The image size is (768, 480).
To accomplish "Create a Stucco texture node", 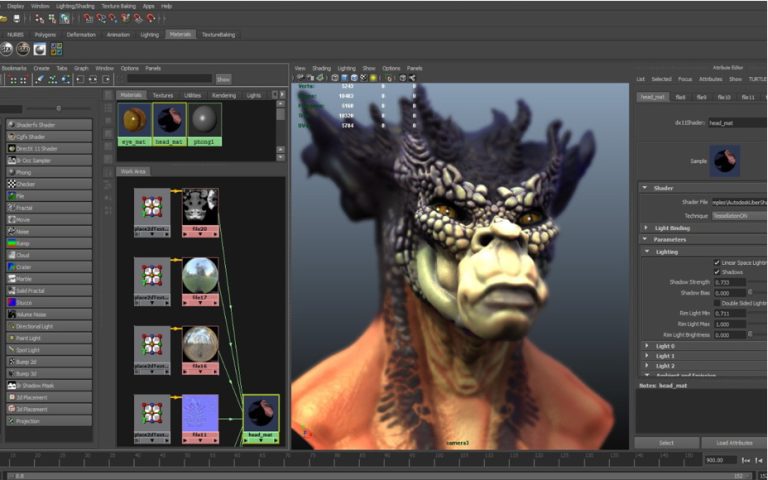I will click(x=49, y=302).
